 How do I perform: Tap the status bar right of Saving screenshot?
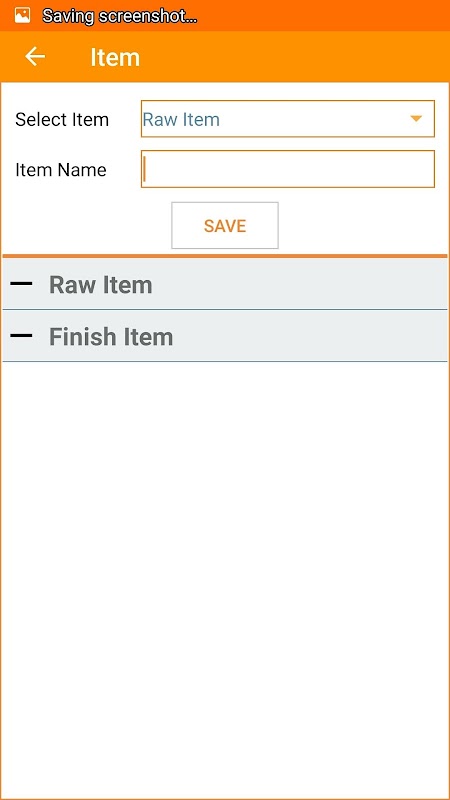click(x=323, y=16)
